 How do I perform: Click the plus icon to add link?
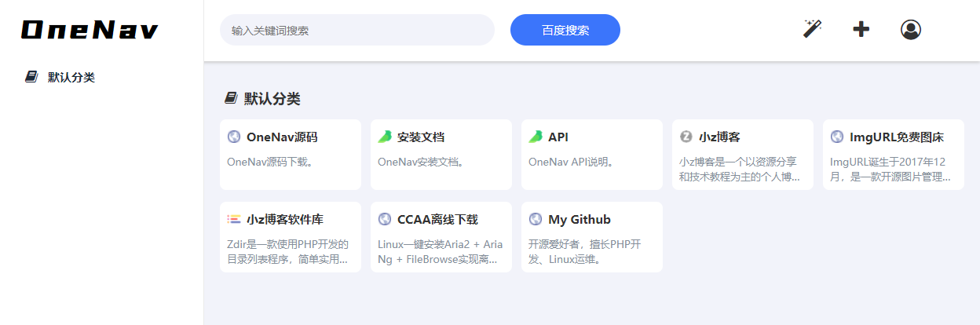pyautogui.click(x=861, y=29)
